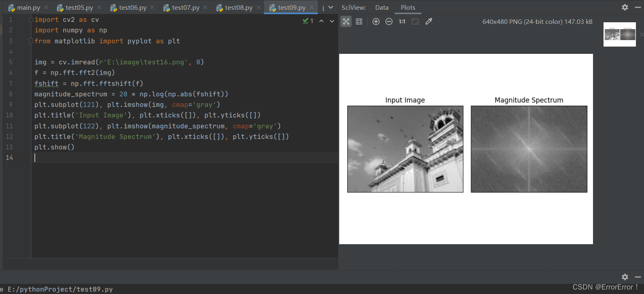The height and width of the screenshot is (294, 644).
Task: Click line number 14 in the gutter
Action: coord(9,158)
